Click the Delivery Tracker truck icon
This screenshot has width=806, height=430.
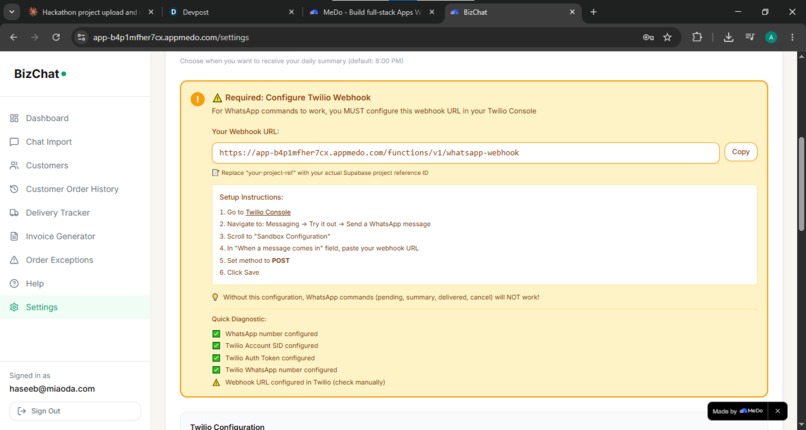point(14,213)
